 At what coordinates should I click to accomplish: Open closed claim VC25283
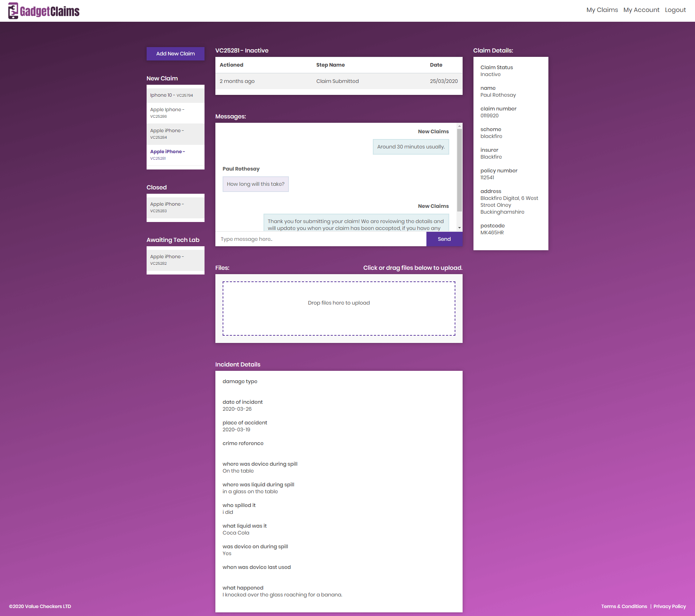click(x=167, y=207)
